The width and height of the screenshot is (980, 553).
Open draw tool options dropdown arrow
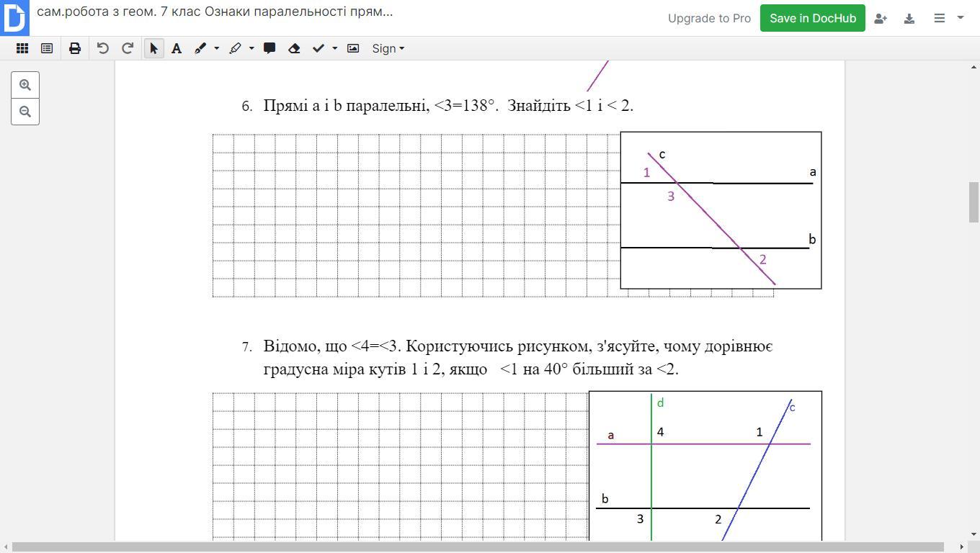tap(216, 48)
